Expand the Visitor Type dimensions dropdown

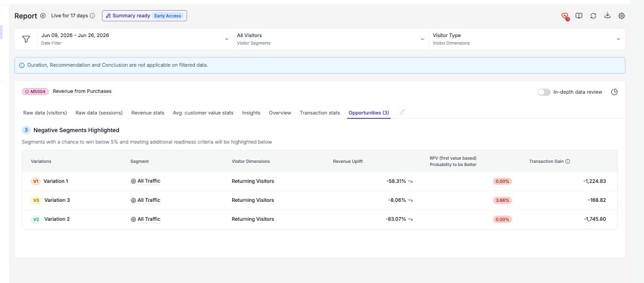coord(527,39)
